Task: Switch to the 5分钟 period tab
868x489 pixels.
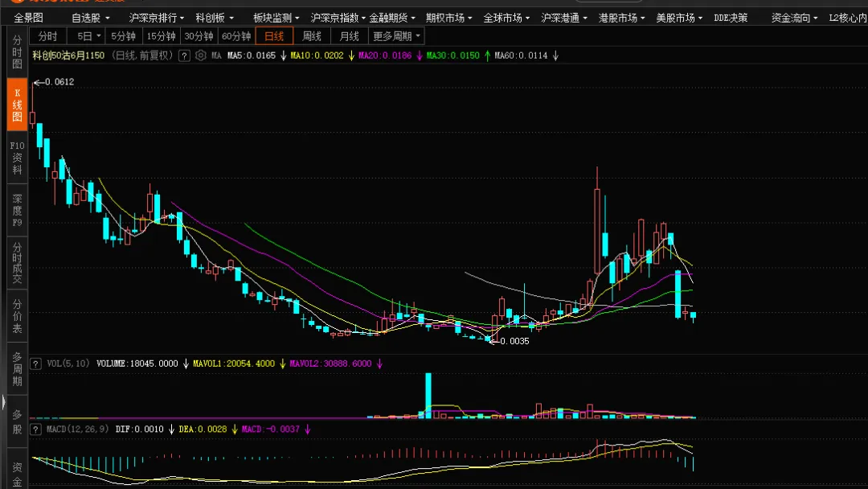Action: 123,36
